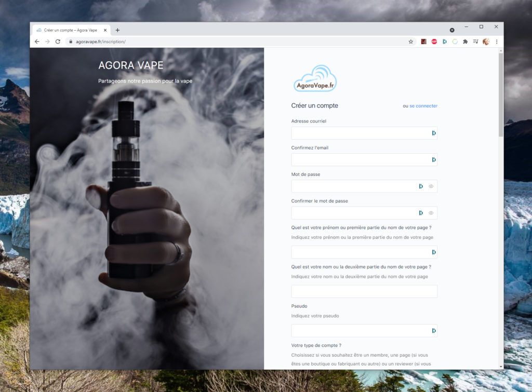Click the padlock site info icon
Screen dimensions: 532x392
tap(71, 42)
